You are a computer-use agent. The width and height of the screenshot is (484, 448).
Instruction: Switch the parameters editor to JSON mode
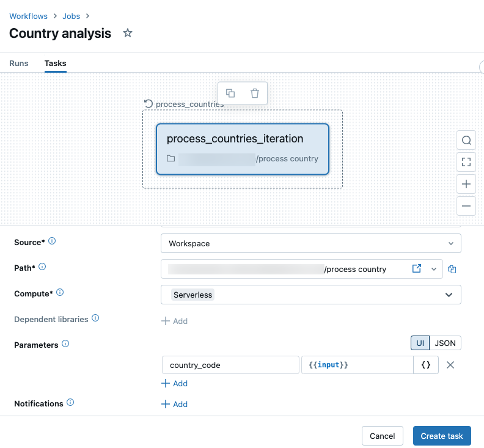point(445,343)
